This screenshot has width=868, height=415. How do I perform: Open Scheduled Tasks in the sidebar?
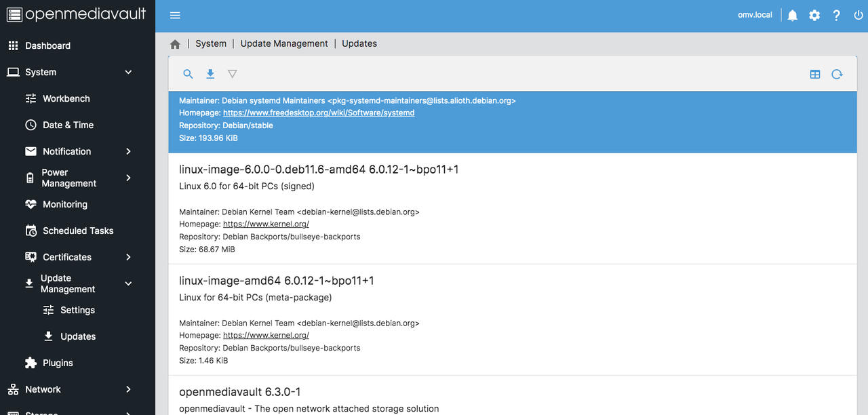[77, 231]
